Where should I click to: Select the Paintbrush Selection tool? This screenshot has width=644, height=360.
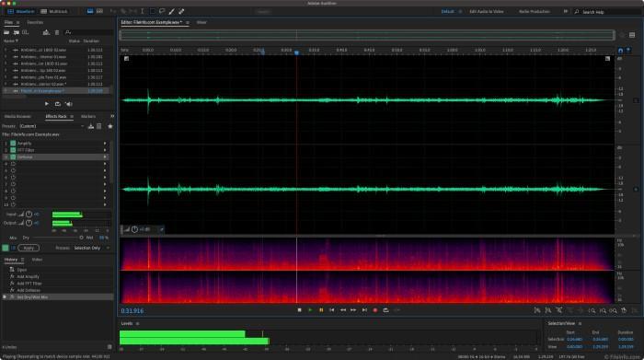(172, 11)
